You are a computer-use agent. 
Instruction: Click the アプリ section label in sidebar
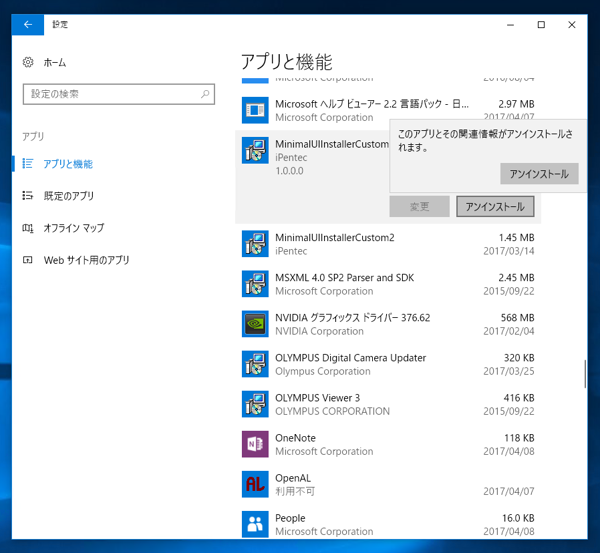[x=33, y=136]
